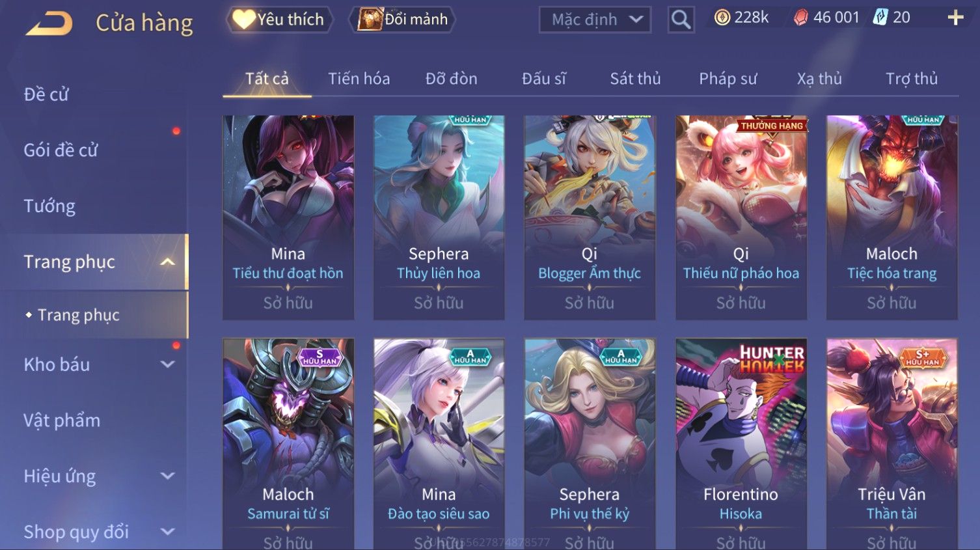The height and width of the screenshot is (550, 980).
Task: Tap the back arrow icon beside Cửa hàng
Action: click(x=49, y=23)
